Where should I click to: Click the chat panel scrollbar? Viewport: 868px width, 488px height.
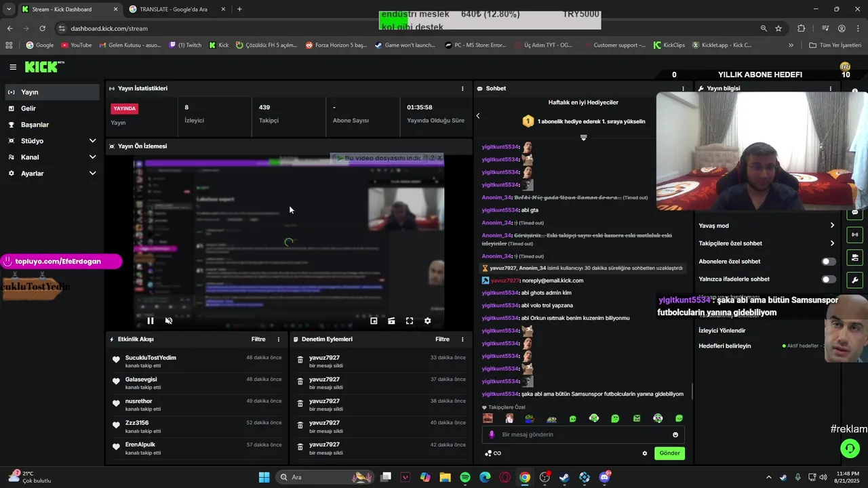click(x=692, y=391)
